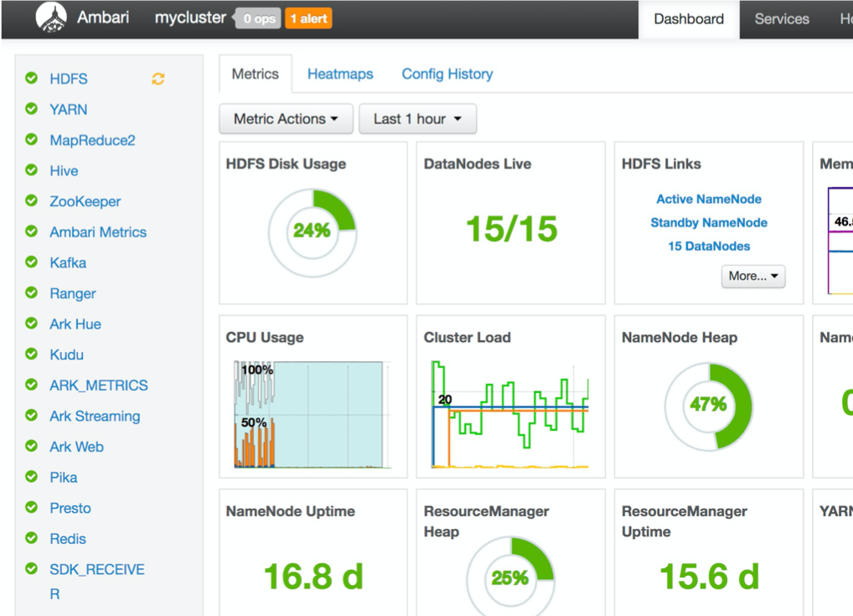Open the Last 1 hour time range dropdown
This screenshot has height=616, width=853.
(418, 119)
